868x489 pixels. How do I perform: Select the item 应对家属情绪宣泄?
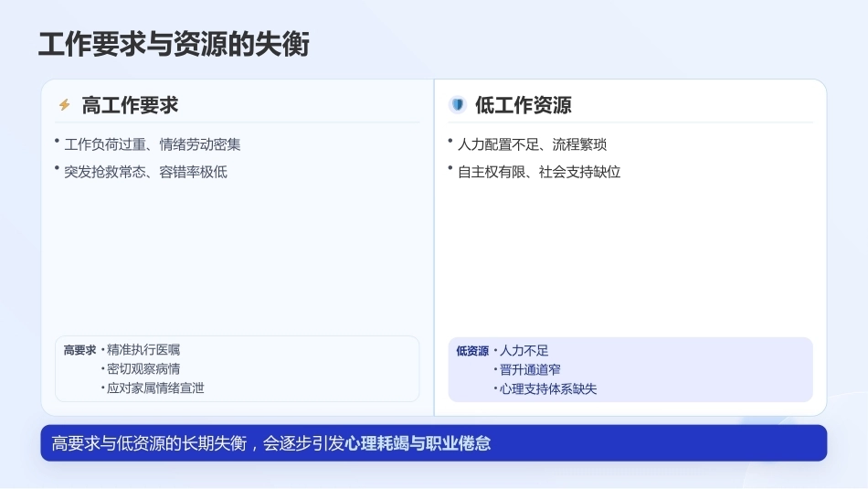pyautogui.click(x=155, y=388)
